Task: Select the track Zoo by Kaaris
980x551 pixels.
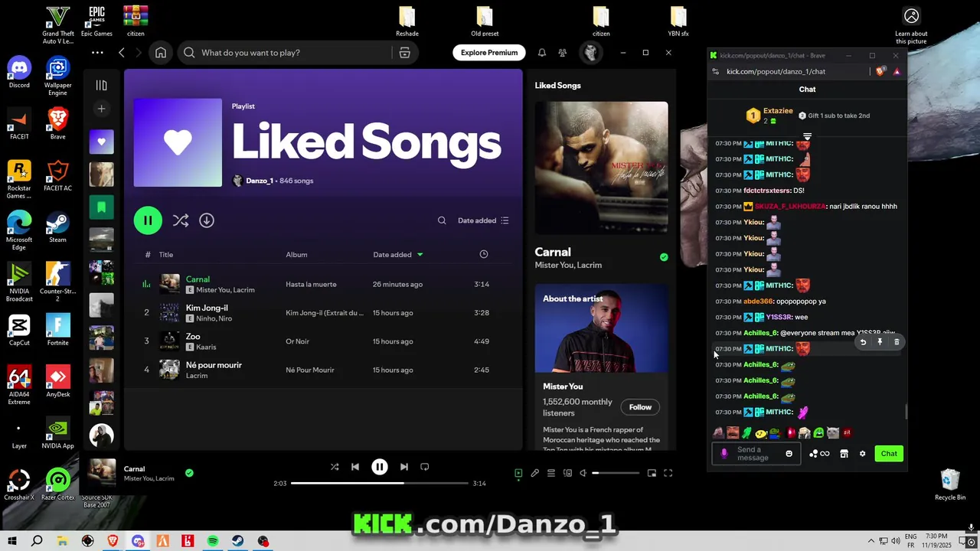Action: click(x=193, y=337)
